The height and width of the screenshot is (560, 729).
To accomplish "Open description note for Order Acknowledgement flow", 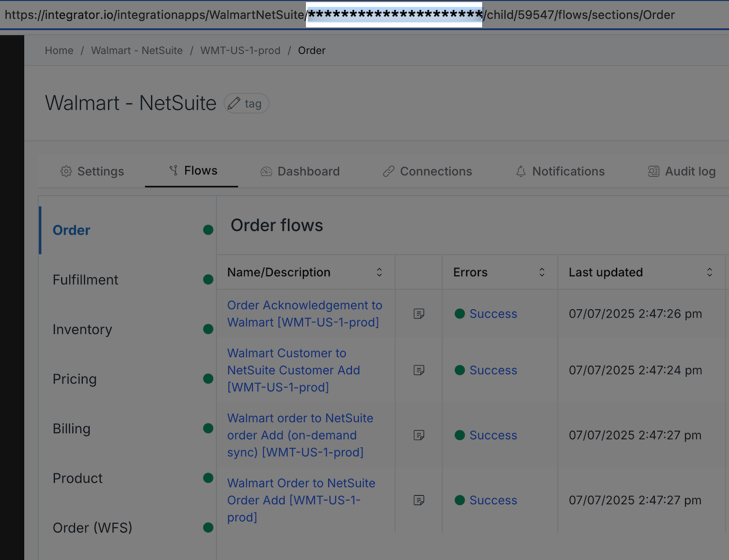I will (x=419, y=314).
